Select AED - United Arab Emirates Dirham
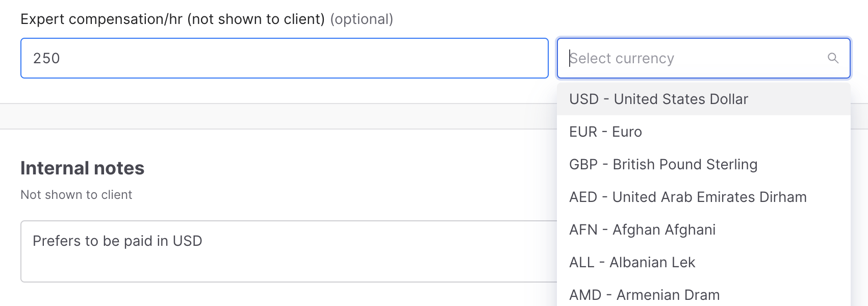Viewport: 868px width, 306px height. coord(687,197)
